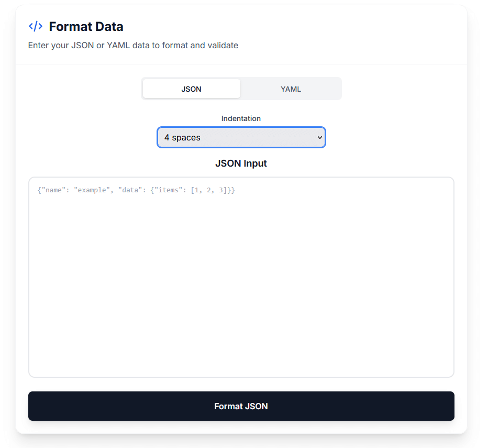Click the subtitle about formatting and validating
This screenshot has height=448, width=488.
tap(133, 46)
